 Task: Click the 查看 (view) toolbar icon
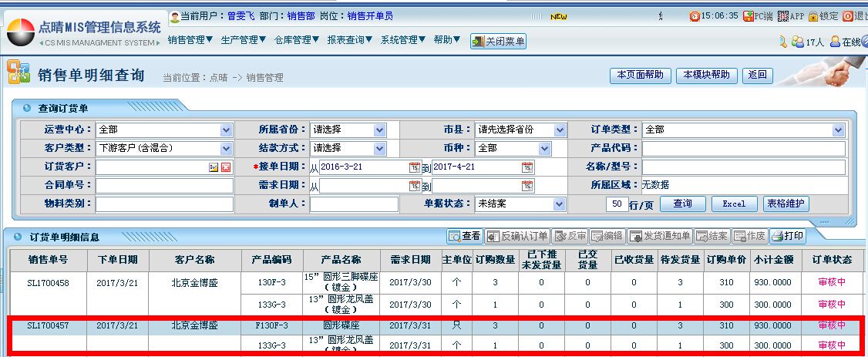coord(456,237)
